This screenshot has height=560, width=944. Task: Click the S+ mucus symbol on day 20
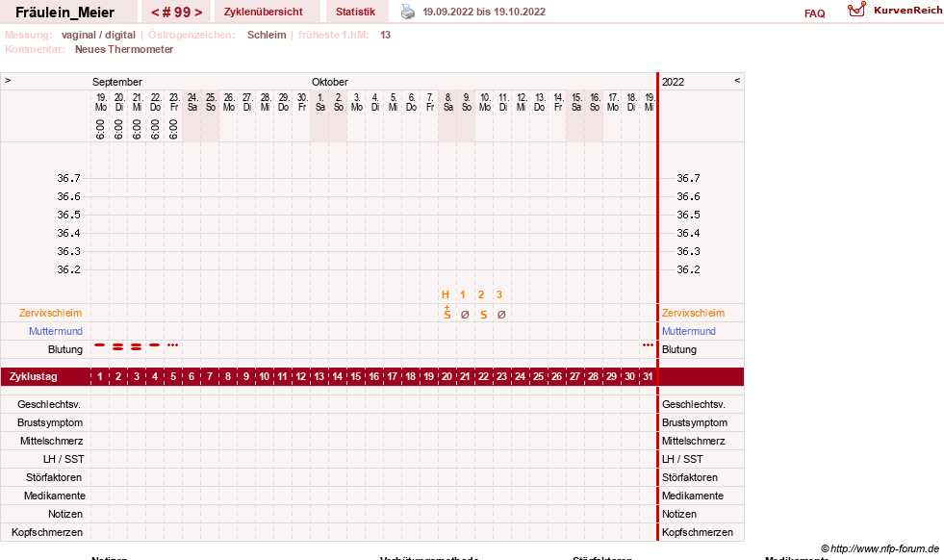(x=446, y=312)
